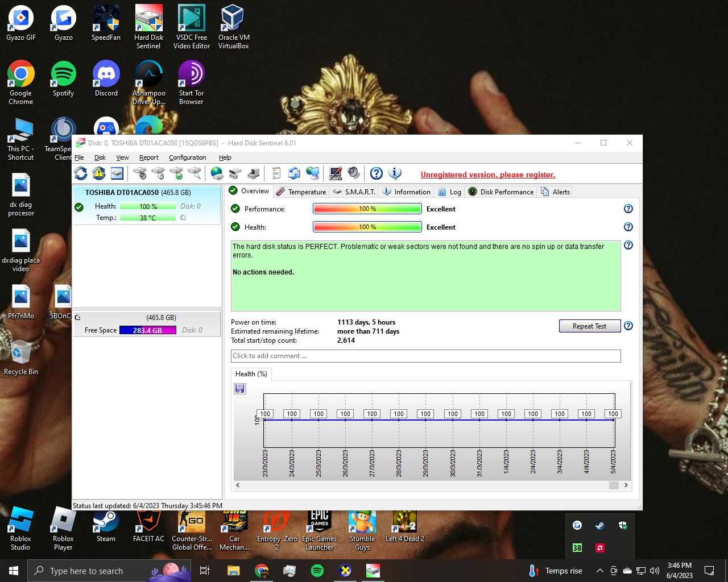Viewport: 728px width, 582px height.
Task: Click the graph scrollbar right arrow
Action: (626, 485)
